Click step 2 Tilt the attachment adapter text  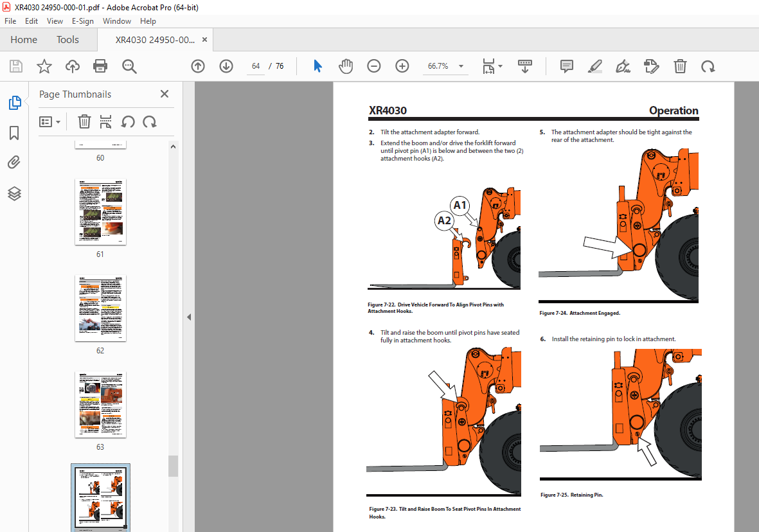pos(430,132)
